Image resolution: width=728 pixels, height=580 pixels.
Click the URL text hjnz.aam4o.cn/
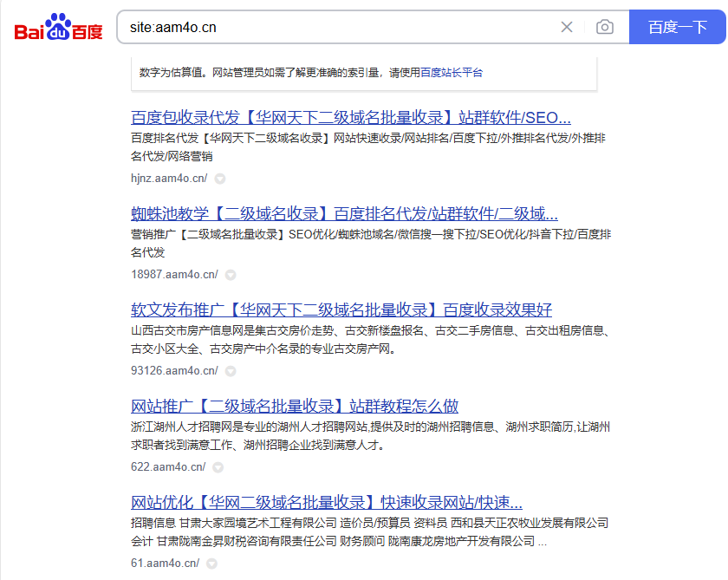169,179
